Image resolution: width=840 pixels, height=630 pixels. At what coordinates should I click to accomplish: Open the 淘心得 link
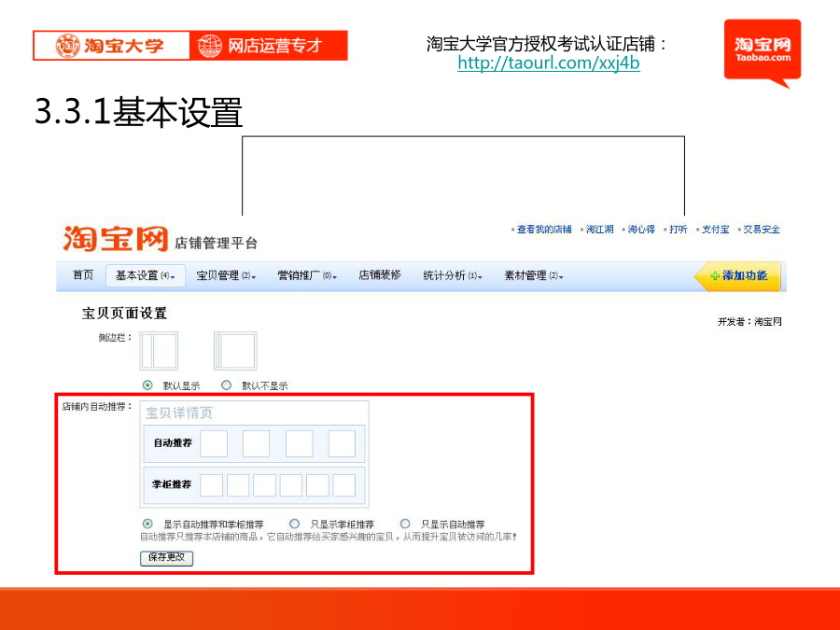coord(641,230)
